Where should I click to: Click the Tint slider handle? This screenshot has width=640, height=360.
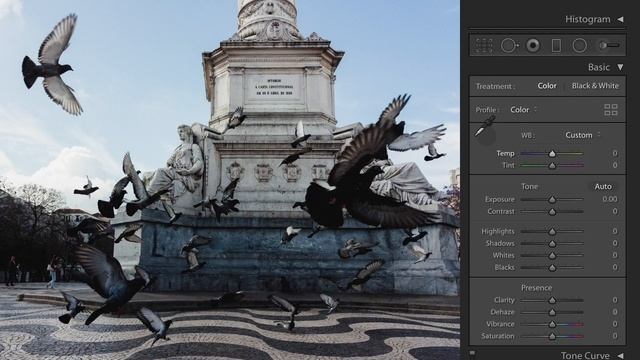[552, 165]
